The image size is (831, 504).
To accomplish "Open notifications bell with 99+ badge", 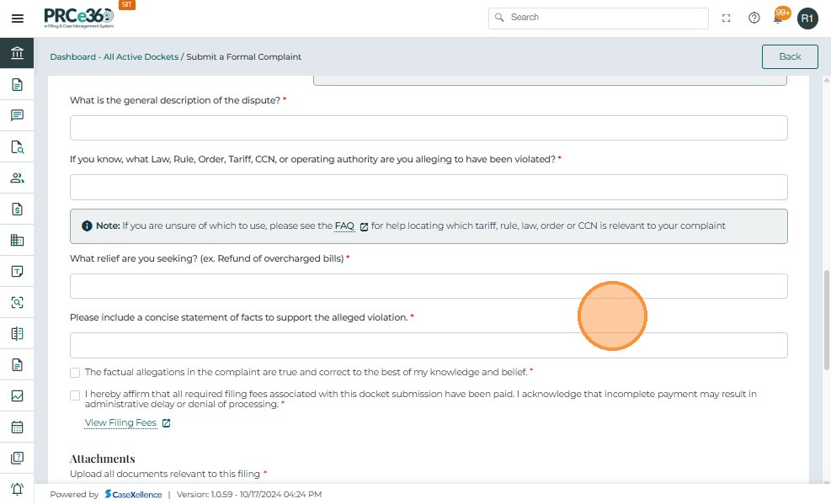I will 780,18.
